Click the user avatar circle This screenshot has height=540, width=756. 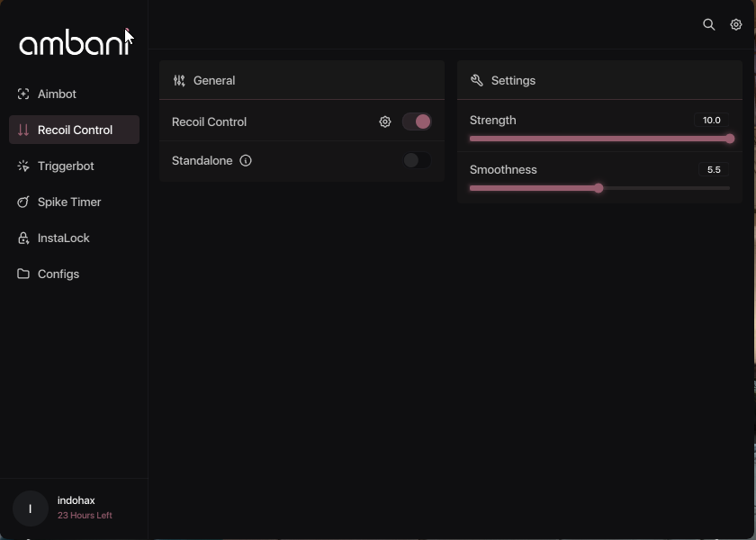click(x=31, y=508)
